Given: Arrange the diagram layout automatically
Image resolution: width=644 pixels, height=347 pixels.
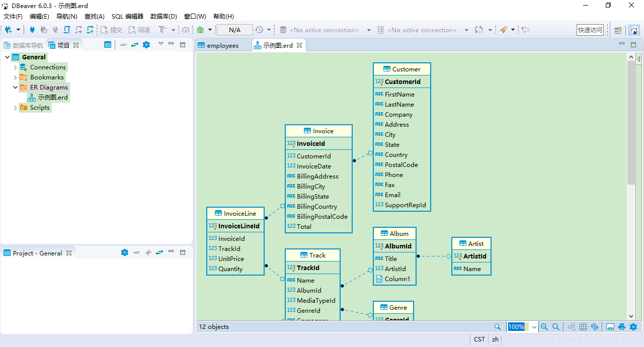Looking at the screenshot, I should (x=572, y=327).
